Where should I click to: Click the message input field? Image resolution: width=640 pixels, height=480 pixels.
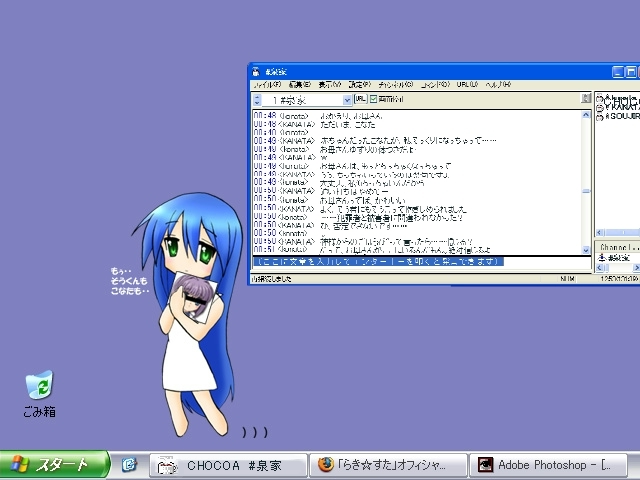click(422, 262)
